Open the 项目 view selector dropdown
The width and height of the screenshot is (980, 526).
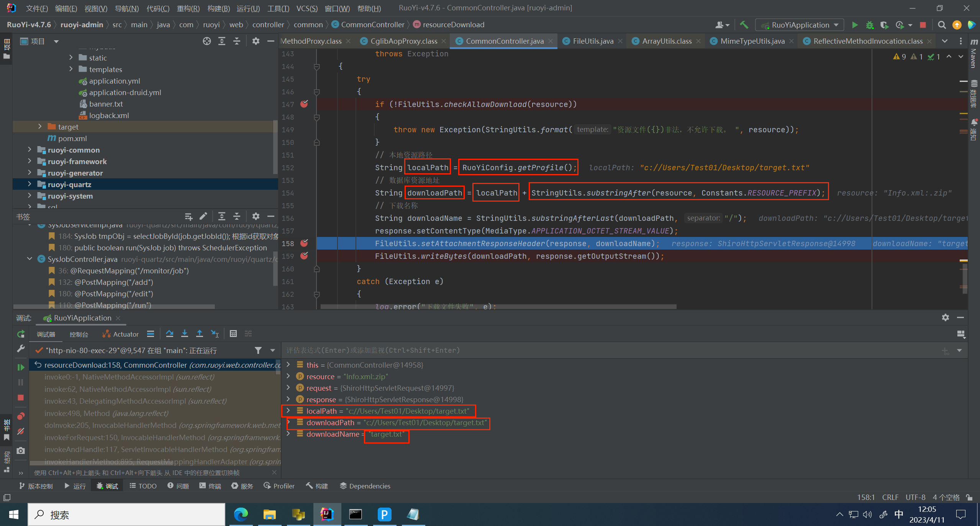pyautogui.click(x=56, y=41)
